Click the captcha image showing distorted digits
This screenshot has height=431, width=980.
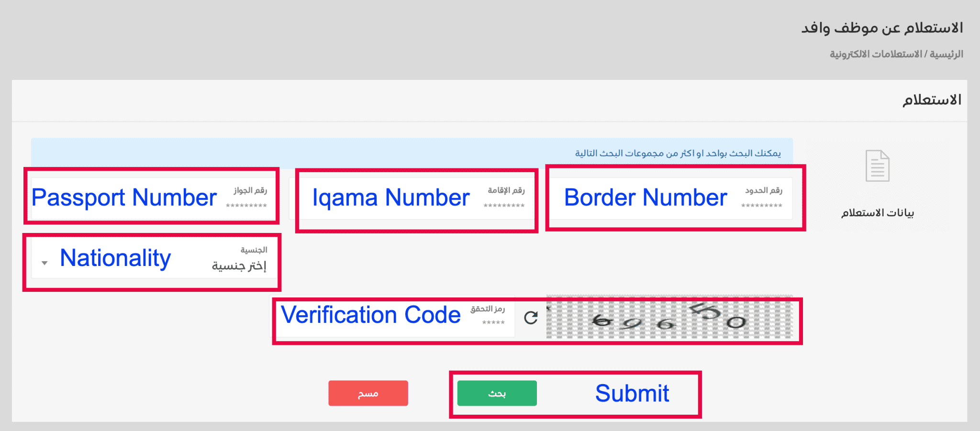pos(669,318)
